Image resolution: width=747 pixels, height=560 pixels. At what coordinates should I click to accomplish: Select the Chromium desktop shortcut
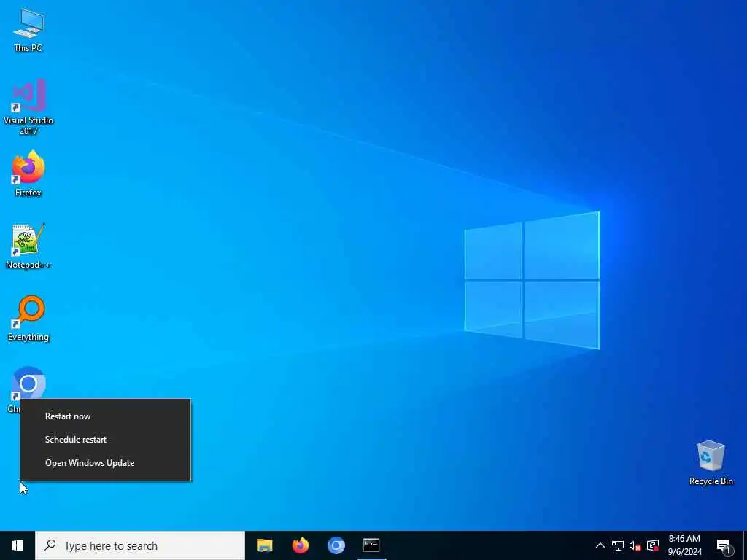tap(28, 383)
